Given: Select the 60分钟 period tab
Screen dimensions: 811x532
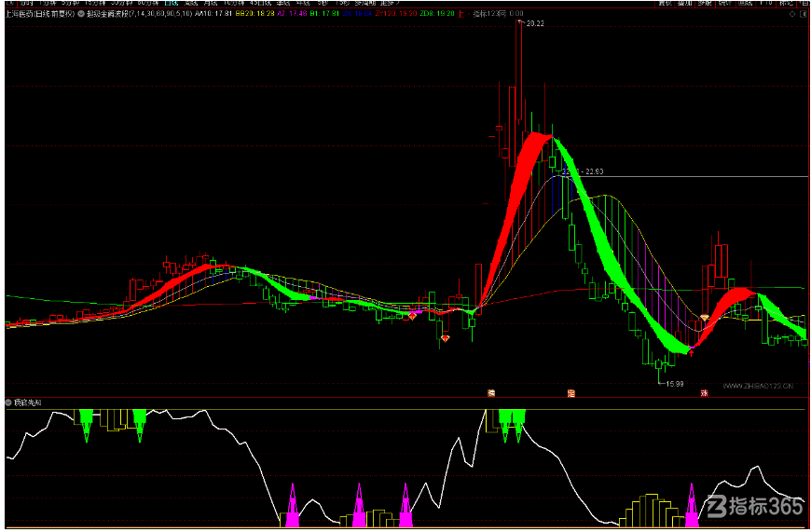Looking at the screenshot, I should [148, 3].
